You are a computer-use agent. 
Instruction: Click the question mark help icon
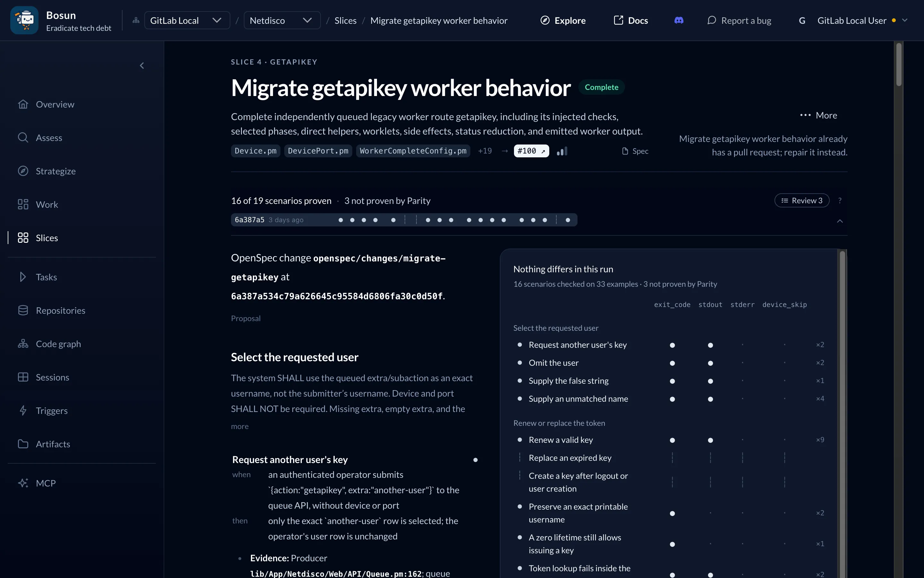(x=840, y=200)
